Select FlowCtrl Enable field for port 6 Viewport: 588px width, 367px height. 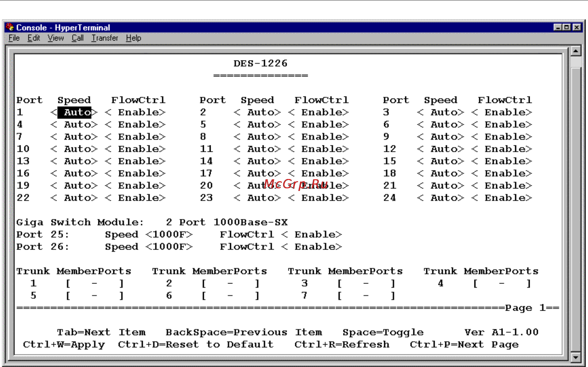(502, 125)
